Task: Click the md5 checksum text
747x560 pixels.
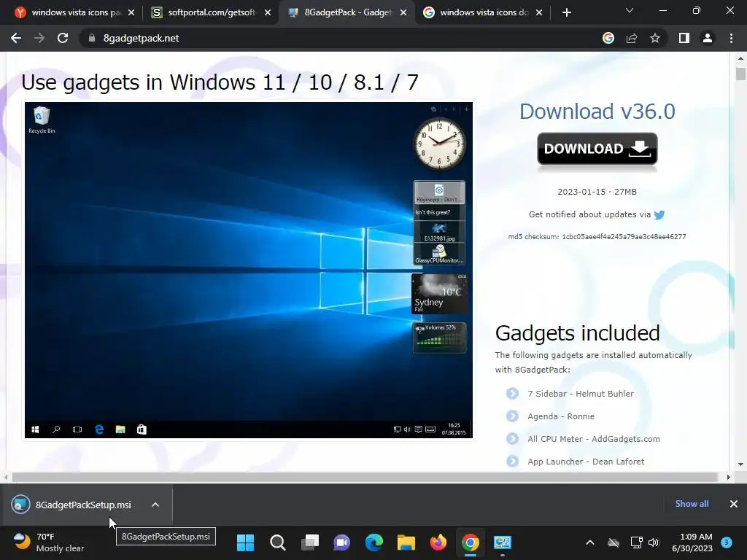Action: [597, 237]
